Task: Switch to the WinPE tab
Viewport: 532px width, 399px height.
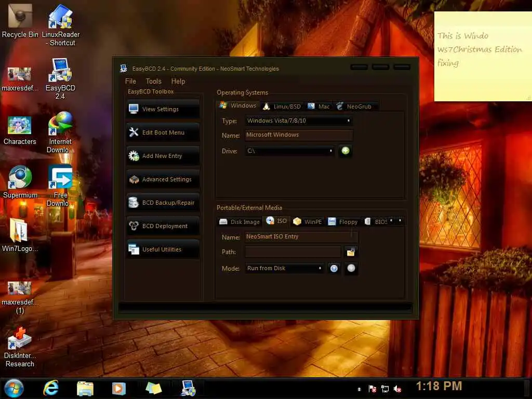Action: coord(308,221)
